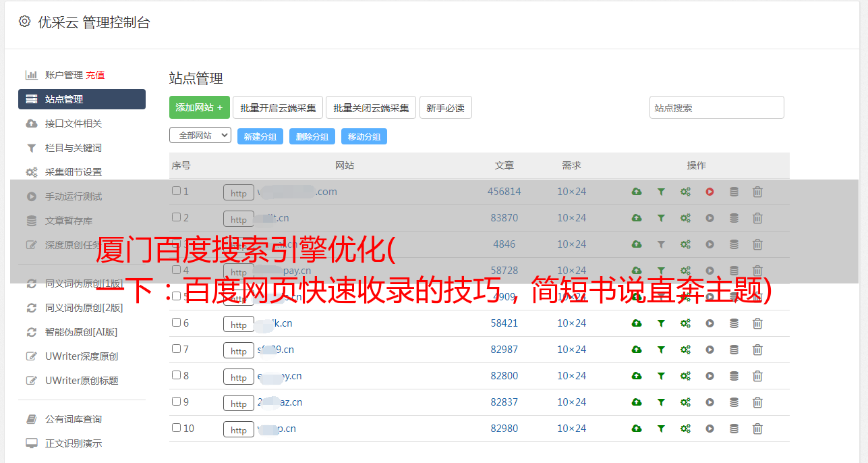Click cloud upload icon in row 10
This screenshot has height=463, width=868.
tap(637, 429)
